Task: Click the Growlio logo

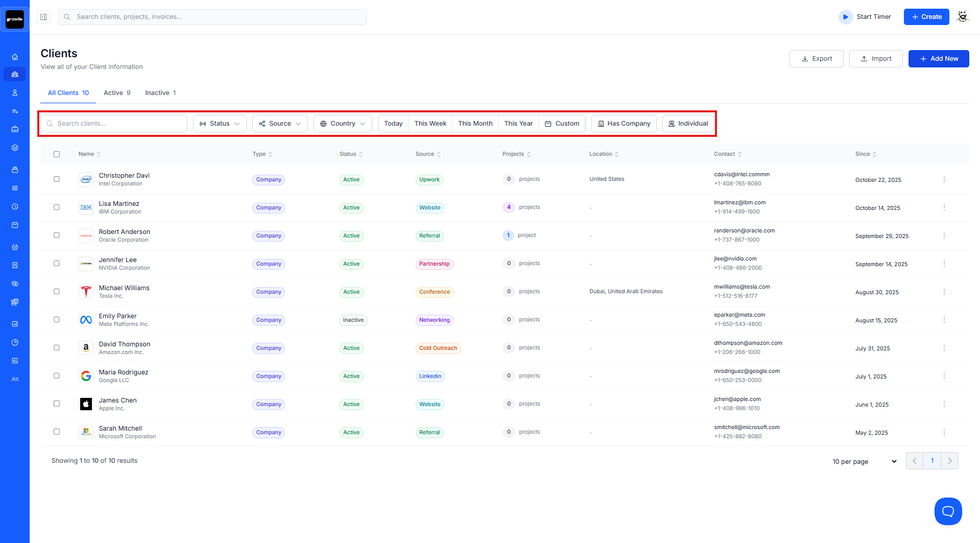Action: pyautogui.click(x=15, y=19)
